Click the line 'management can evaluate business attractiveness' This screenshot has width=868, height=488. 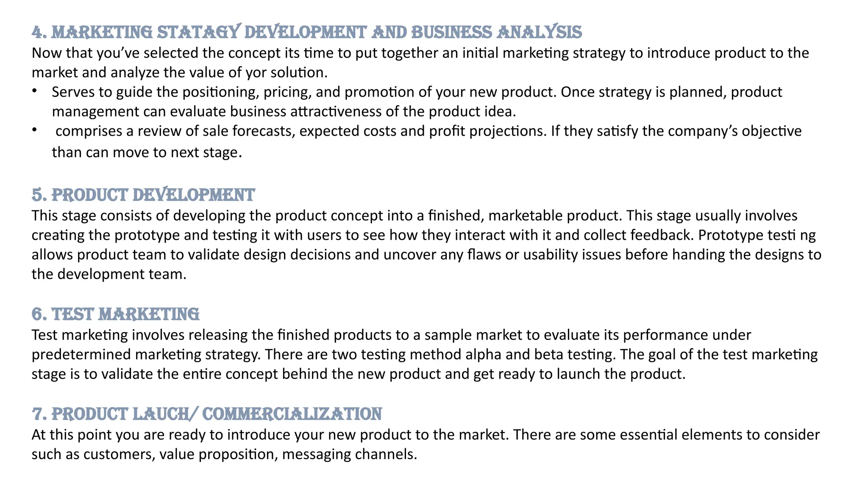(x=284, y=111)
